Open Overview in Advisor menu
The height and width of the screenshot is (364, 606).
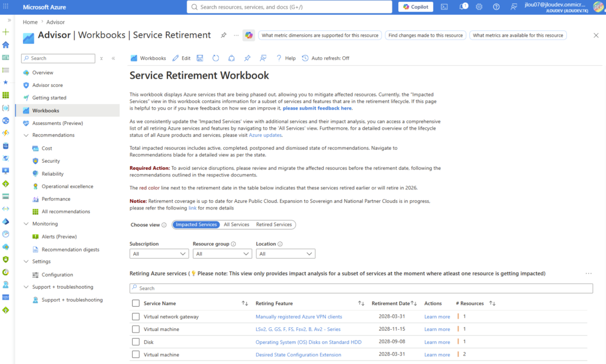[x=43, y=73]
